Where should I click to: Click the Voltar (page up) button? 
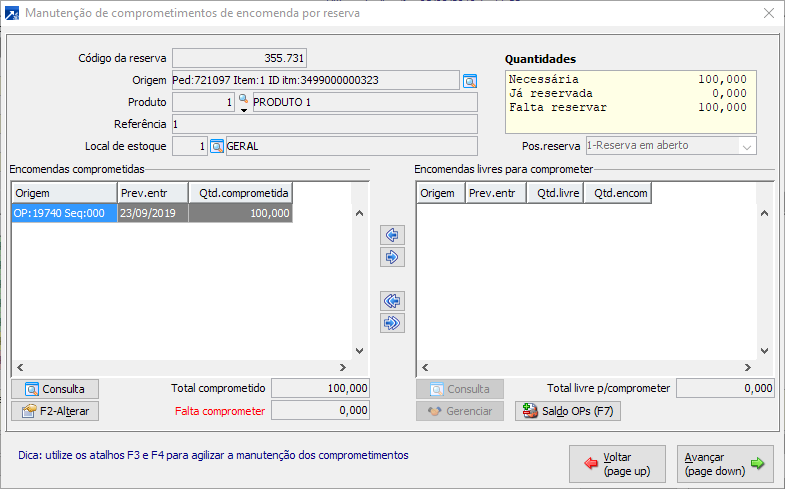click(x=617, y=464)
